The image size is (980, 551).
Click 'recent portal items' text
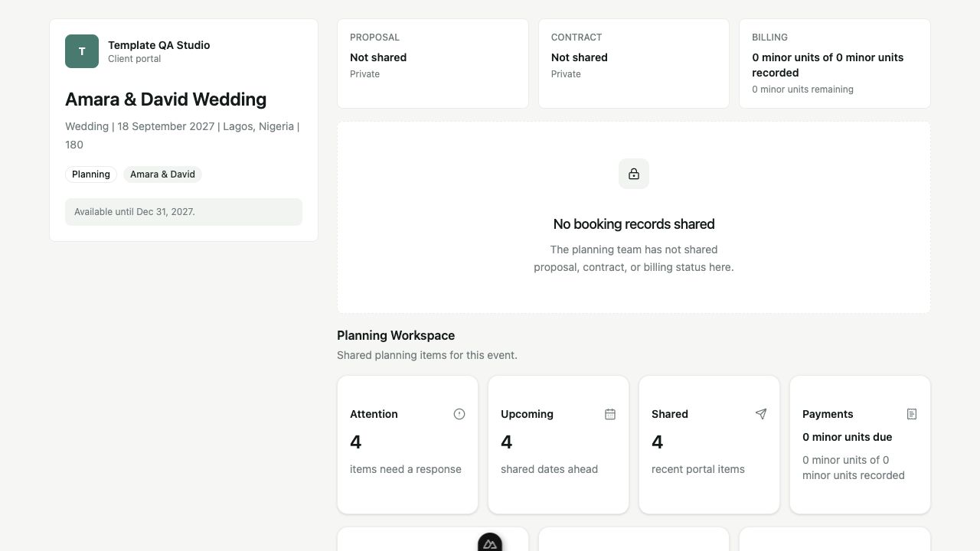[x=697, y=469]
